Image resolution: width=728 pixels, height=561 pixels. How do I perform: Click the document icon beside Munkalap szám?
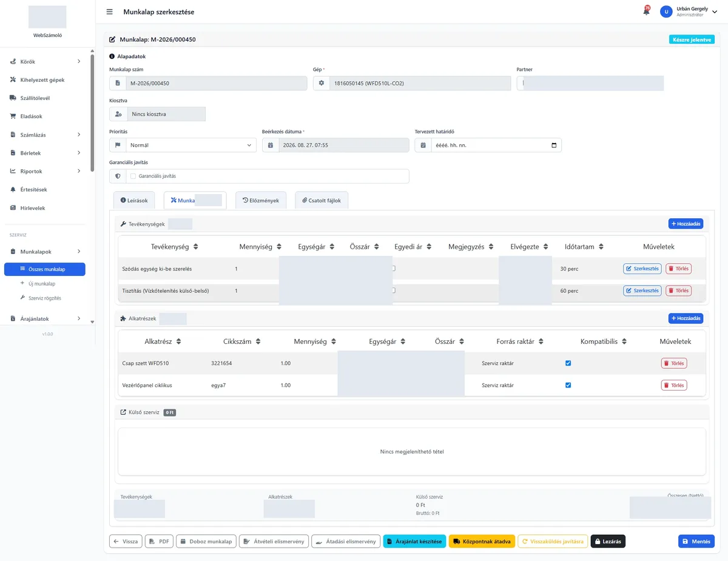(x=118, y=83)
